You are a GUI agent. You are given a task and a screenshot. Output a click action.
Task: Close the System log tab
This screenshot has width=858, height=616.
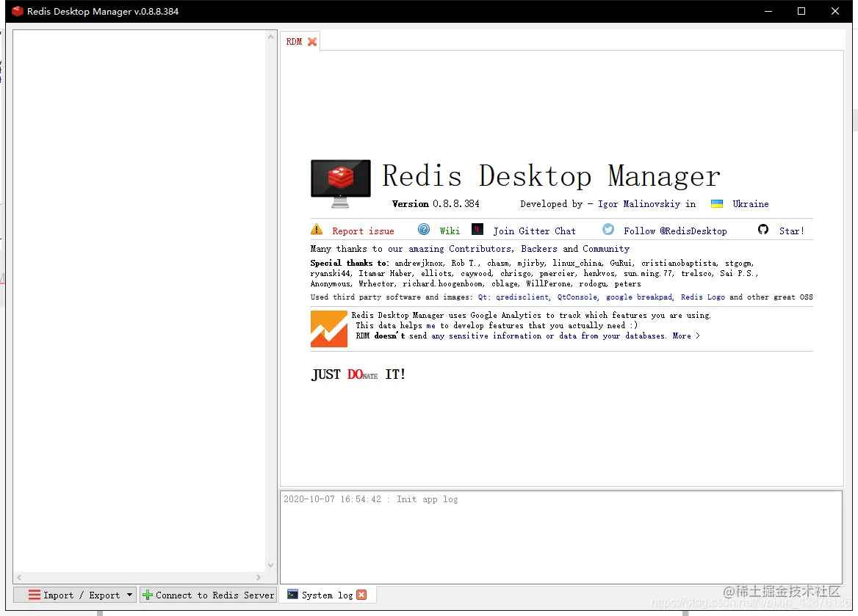click(361, 595)
